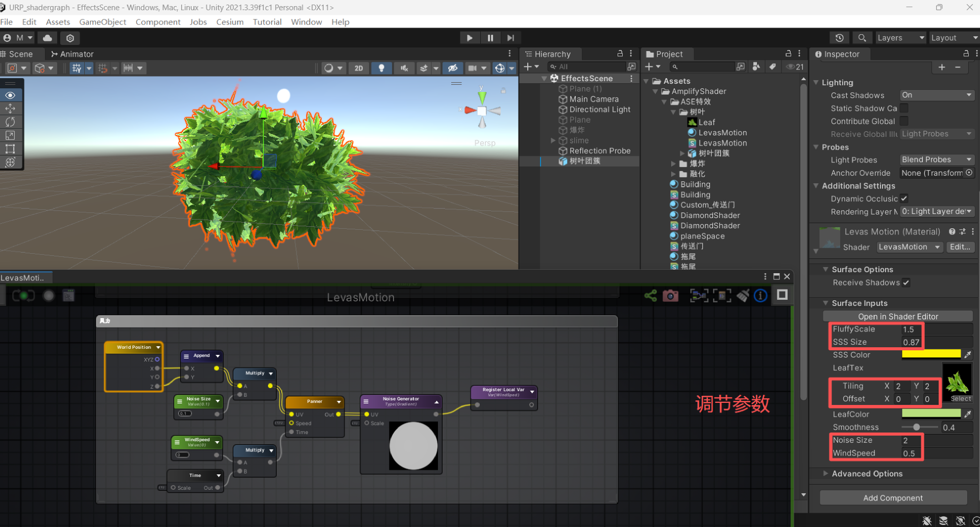Viewport: 980px width, 527px height.
Task: Toggle scene audio mute icon
Action: [404, 68]
